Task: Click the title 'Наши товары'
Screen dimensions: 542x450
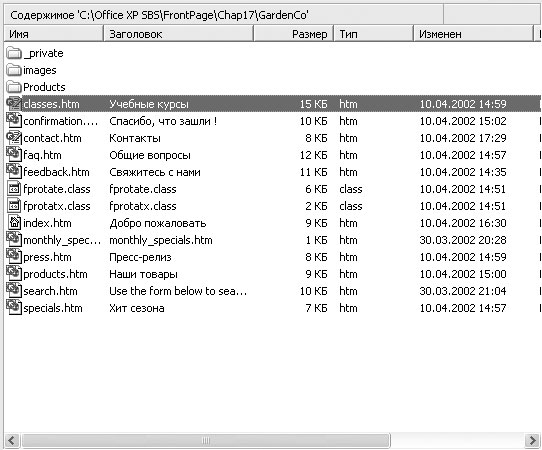Action: click(143, 274)
